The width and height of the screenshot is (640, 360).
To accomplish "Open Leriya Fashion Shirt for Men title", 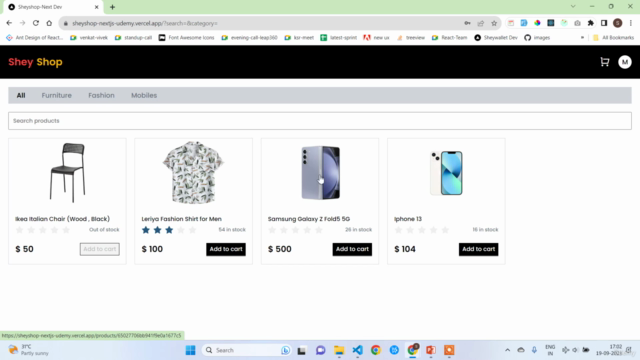I will click(182, 219).
